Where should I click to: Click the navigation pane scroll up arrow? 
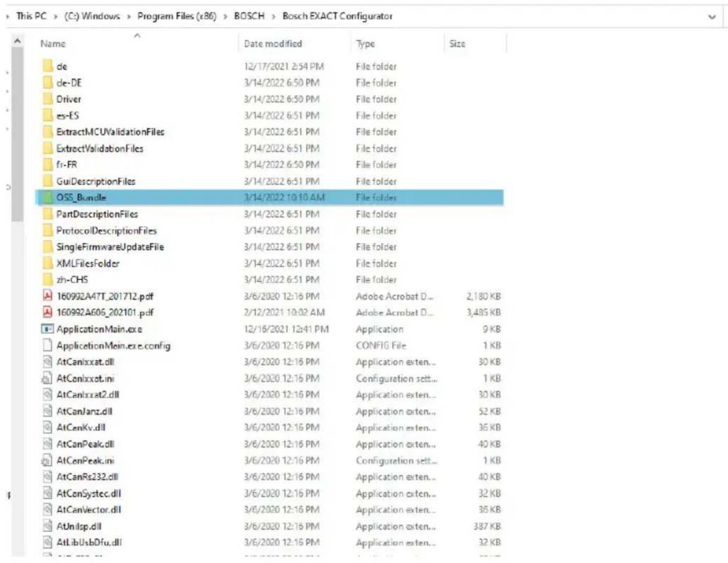[x=18, y=41]
